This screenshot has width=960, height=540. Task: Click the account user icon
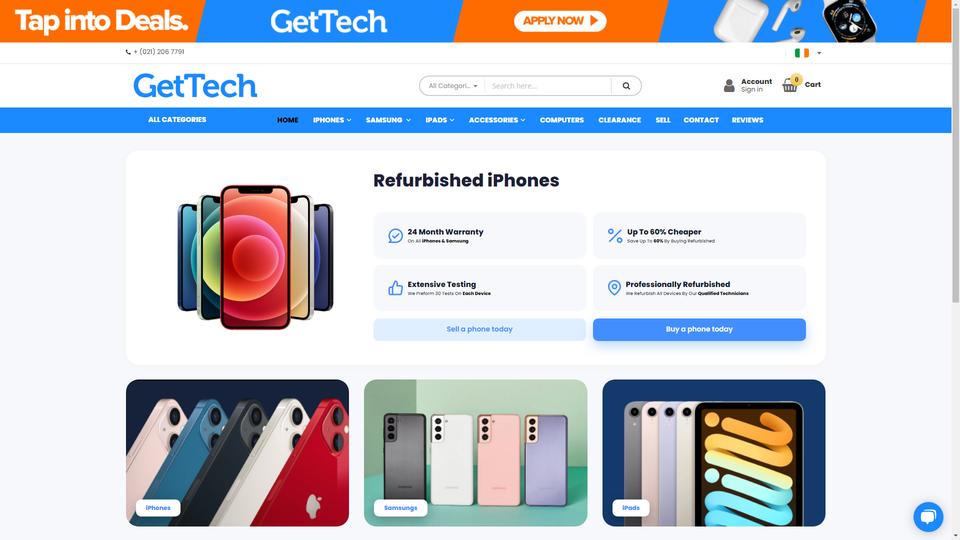click(x=729, y=85)
